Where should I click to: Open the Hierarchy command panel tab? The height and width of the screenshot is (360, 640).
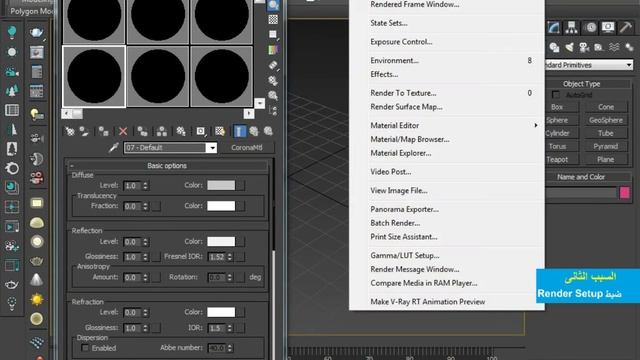(x=571, y=27)
